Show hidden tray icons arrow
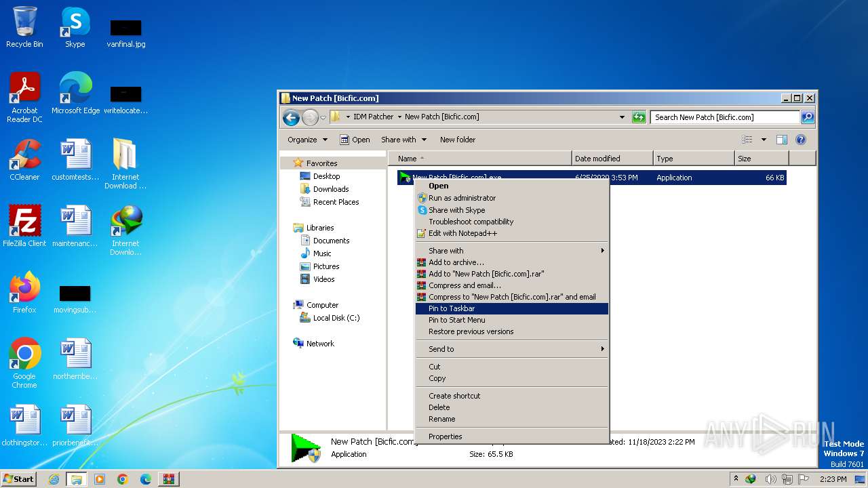 pos(737,479)
